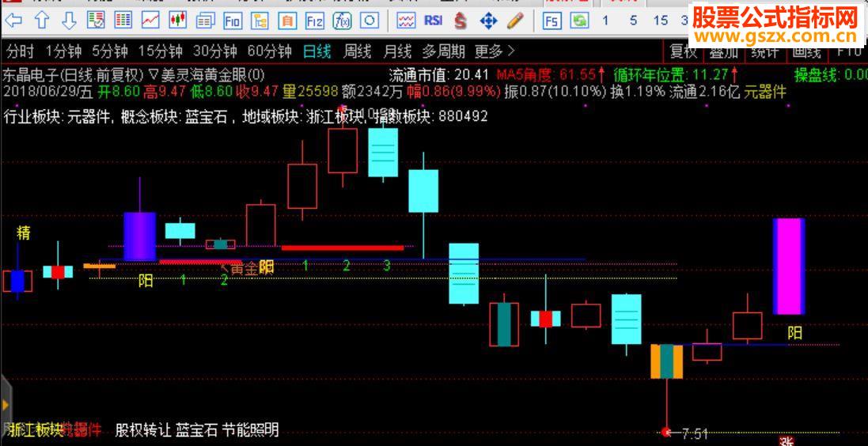The width and height of the screenshot is (868, 446).
Task: Click the yellow 精 marker label
Action: pyautogui.click(x=23, y=232)
